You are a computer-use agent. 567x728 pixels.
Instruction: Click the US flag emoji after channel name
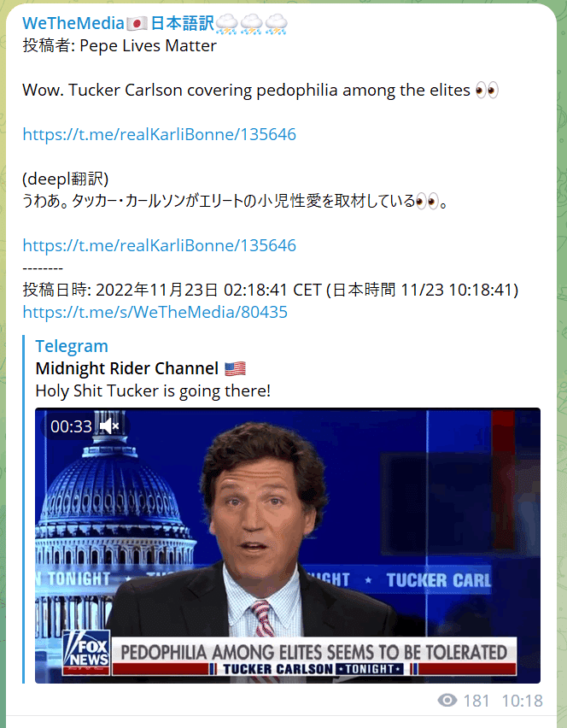click(235, 369)
